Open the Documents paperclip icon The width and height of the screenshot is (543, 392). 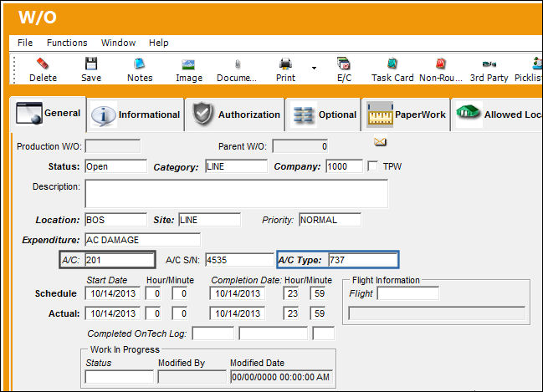[x=238, y=64]
